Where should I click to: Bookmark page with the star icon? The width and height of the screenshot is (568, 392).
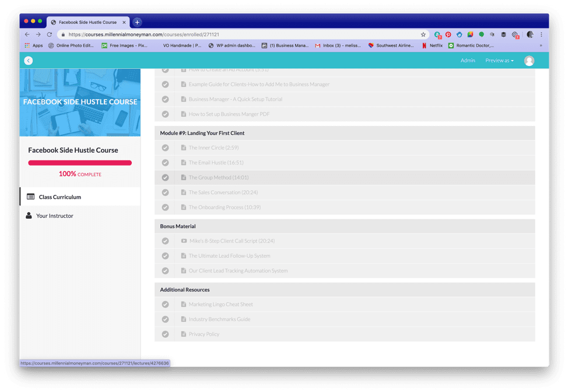423,34
